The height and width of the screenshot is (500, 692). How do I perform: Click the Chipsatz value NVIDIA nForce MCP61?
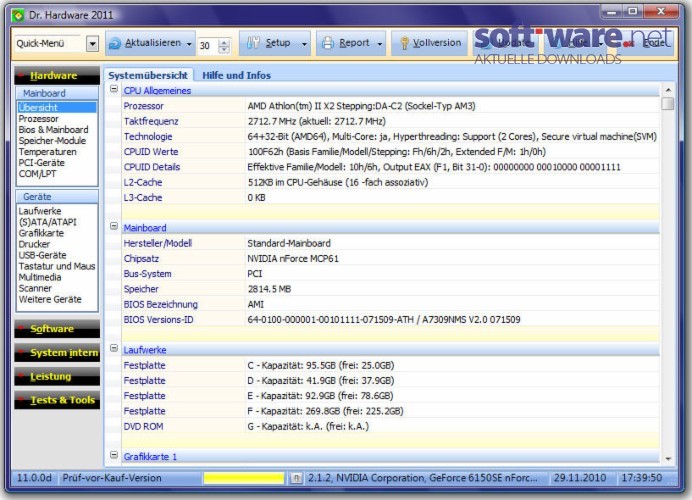coord(293,259)
